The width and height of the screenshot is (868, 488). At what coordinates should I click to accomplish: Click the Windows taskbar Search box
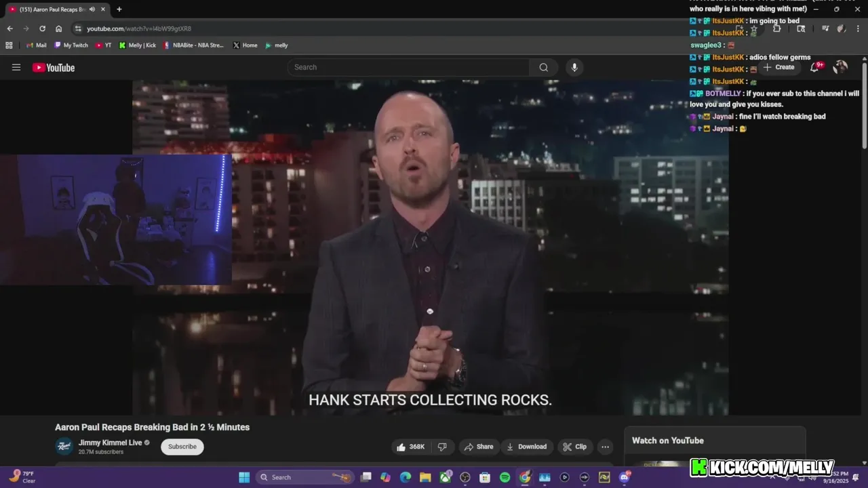305,477
